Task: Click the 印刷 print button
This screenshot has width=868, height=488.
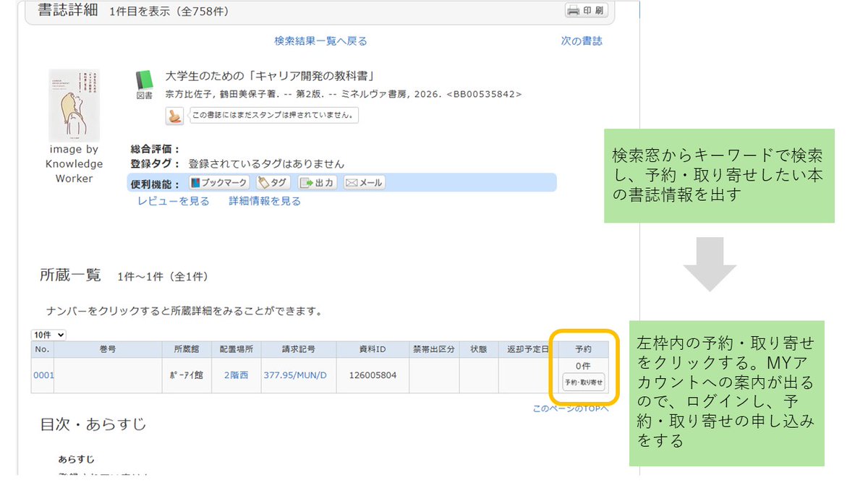Action: click(x=587, y=11)
